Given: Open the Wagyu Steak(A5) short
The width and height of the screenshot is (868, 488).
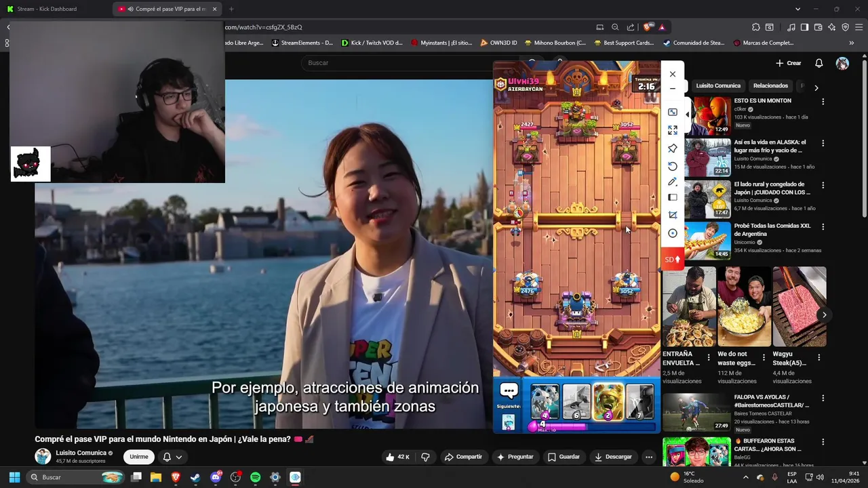Looking at the screenshot, I should 799,306.
